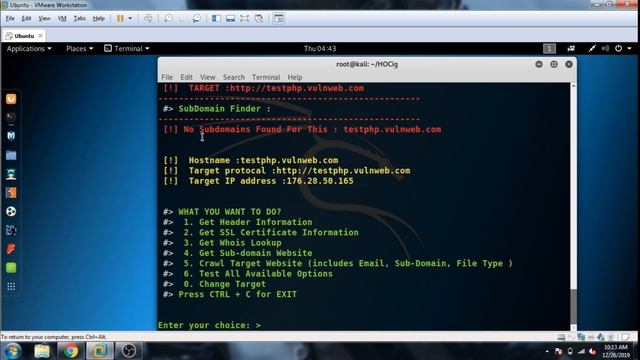Open the green notes dock application
Viewport: 640px width, 360px height.
(x=11, y=268)
